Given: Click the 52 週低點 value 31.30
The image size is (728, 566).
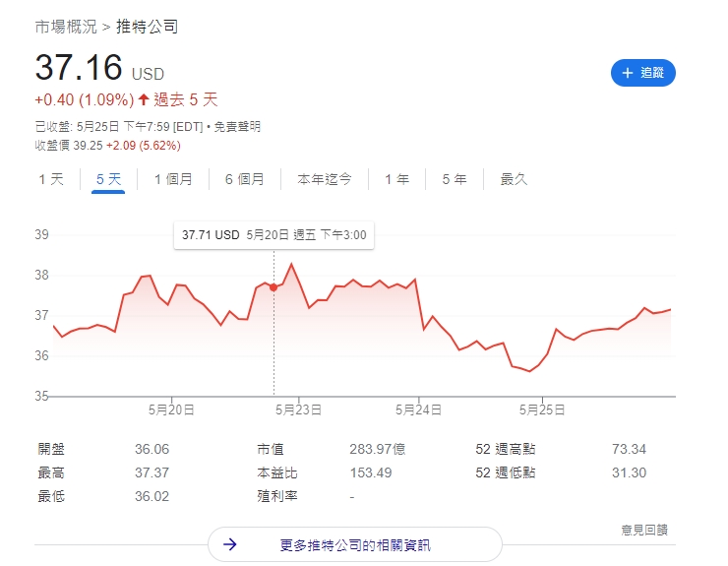Looking at the screenshot, I should [629, 473].
